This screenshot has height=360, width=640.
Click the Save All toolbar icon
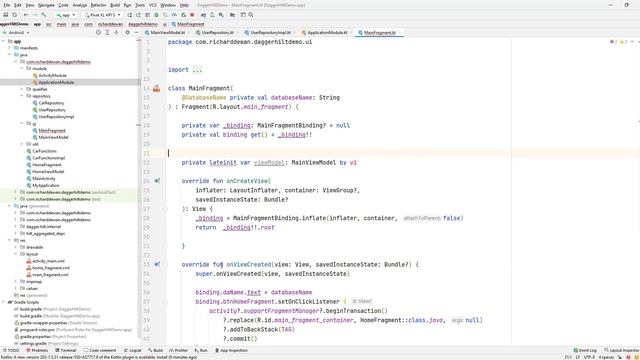(6, 15)
